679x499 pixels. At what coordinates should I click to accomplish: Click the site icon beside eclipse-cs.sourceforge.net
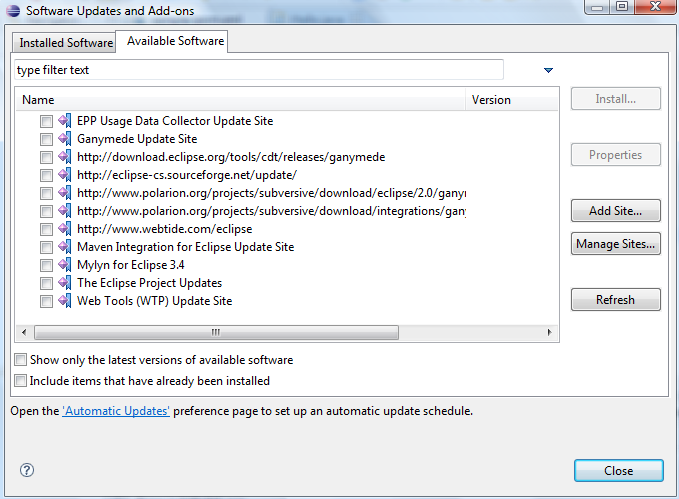(x=65, y=175)
